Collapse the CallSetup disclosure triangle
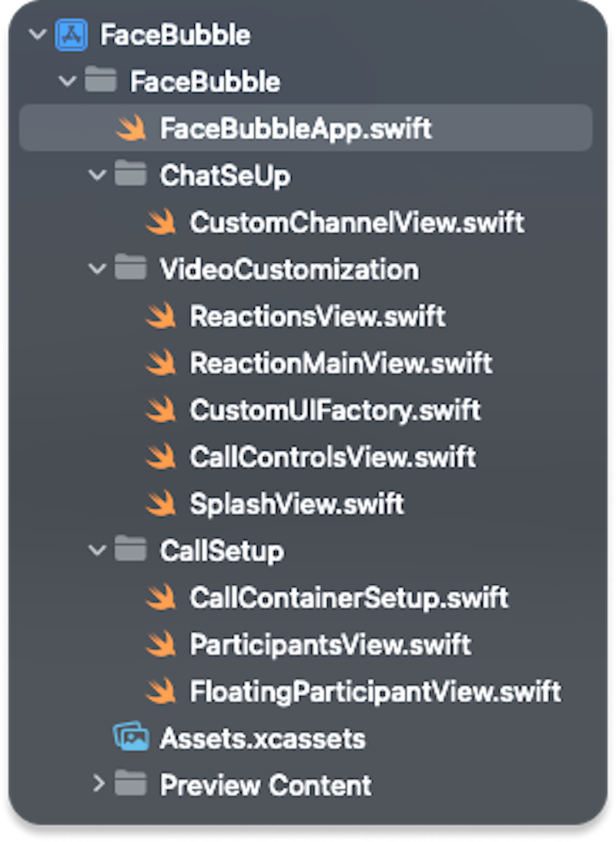Image resolution: width=616 pixels, height=842 pixels. point(96,550)
